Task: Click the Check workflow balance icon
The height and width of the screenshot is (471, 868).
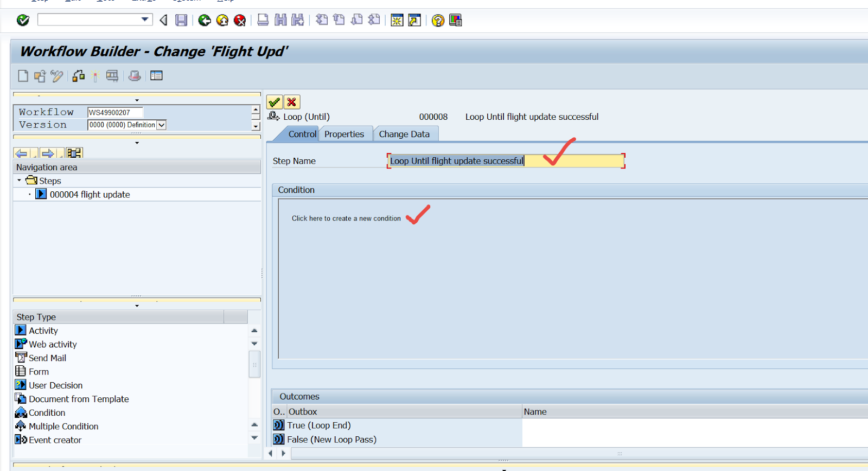Action: (79, 76)
